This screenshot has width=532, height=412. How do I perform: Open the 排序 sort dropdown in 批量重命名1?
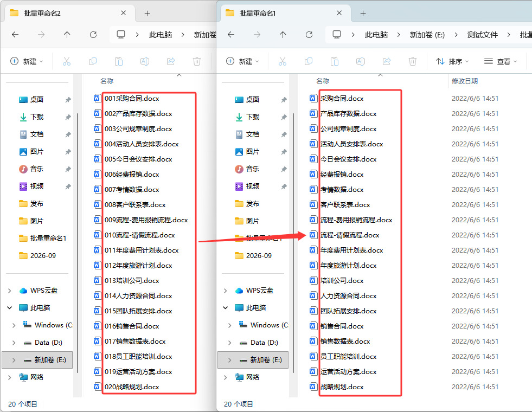(x=452, y=61)
